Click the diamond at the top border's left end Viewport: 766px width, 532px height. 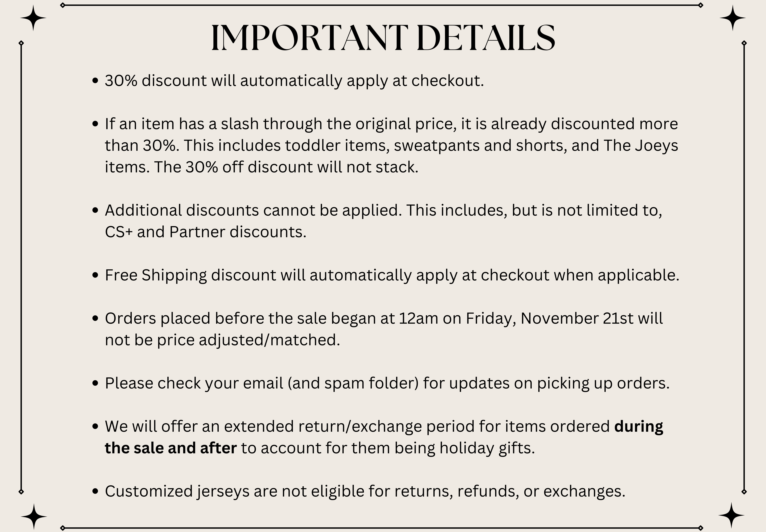pos(63,5)
